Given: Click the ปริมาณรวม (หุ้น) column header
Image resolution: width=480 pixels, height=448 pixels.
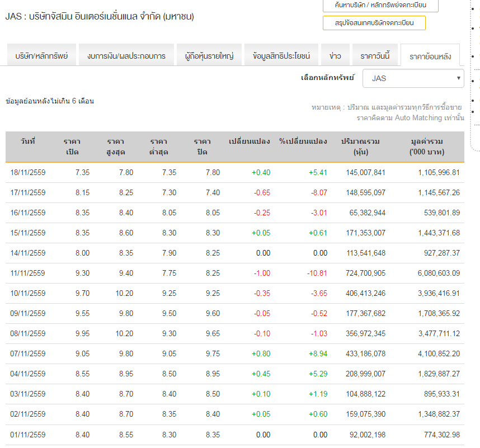Looking at the screenshot, I should (x=360, y=147).
